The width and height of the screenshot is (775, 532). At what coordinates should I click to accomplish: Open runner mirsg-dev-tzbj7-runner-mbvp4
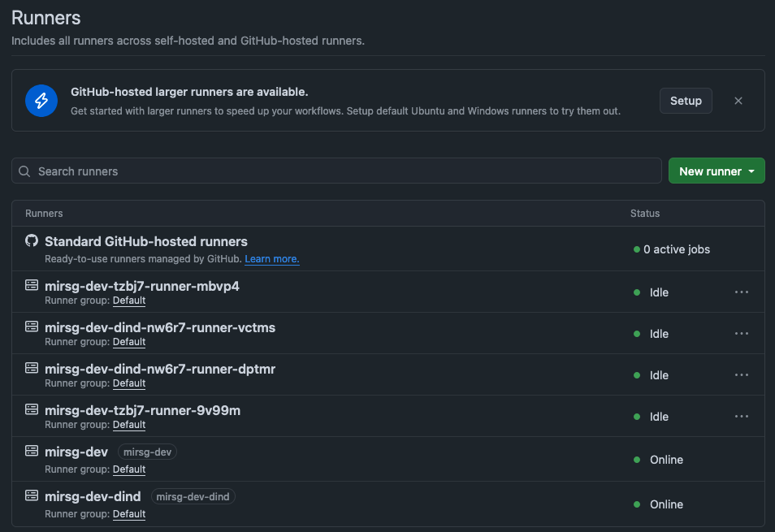pos(141,286)
